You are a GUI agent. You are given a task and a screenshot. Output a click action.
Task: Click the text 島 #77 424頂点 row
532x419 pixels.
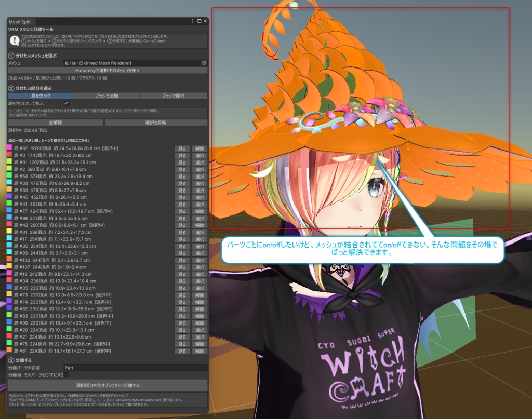coord(63,211)
